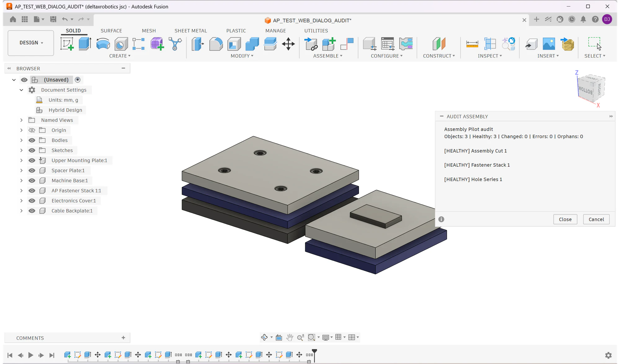The width and height of the screenshot is (620, 364).
Task: Open the MODIFY dropdown menu
Action: coord(242,56)
